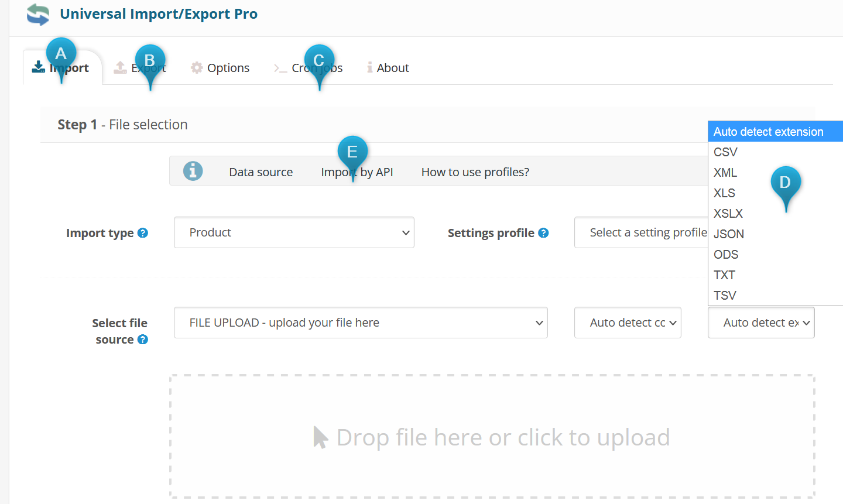
Task: Click help icon beside Settings profile
Action: point(543,233)
